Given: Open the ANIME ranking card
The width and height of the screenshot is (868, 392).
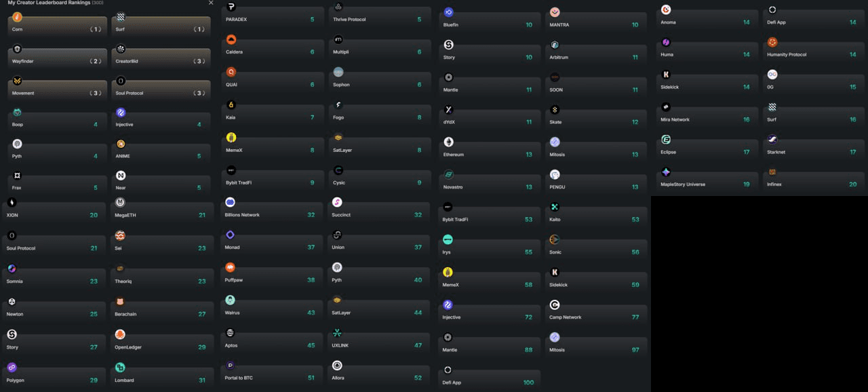Looking at the screenshot, I should coord(161,151).
